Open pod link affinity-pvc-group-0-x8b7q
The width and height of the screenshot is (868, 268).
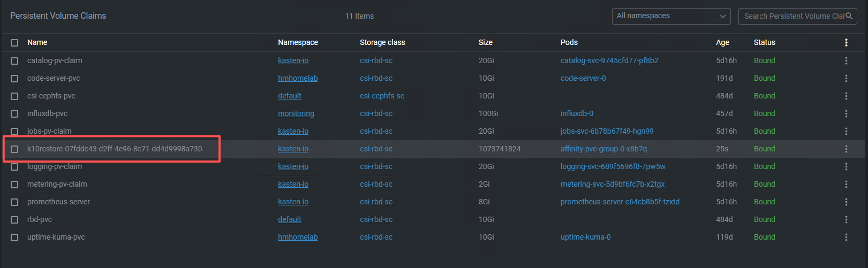603,149
